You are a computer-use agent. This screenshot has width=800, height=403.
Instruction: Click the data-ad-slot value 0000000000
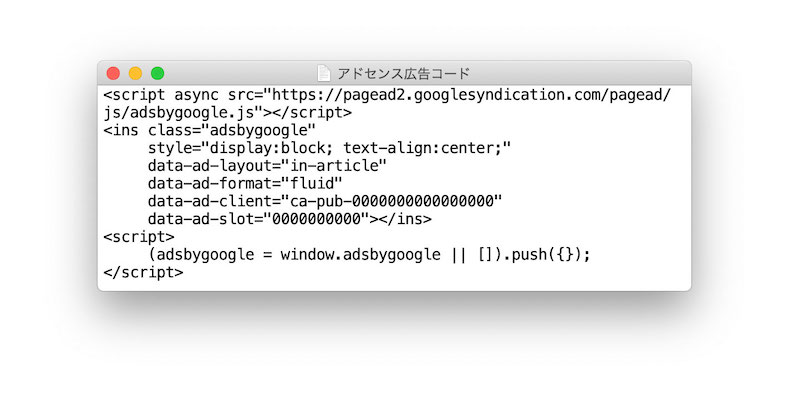click(316, 219)
